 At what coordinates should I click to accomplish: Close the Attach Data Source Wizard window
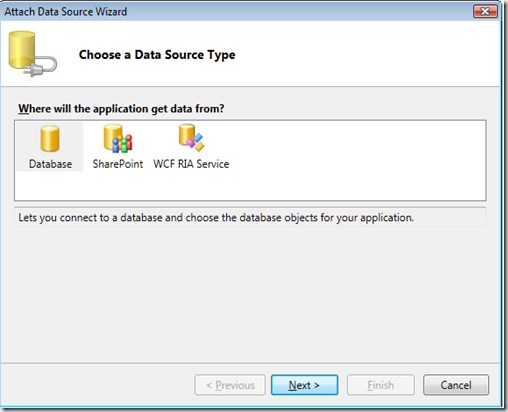485,11
